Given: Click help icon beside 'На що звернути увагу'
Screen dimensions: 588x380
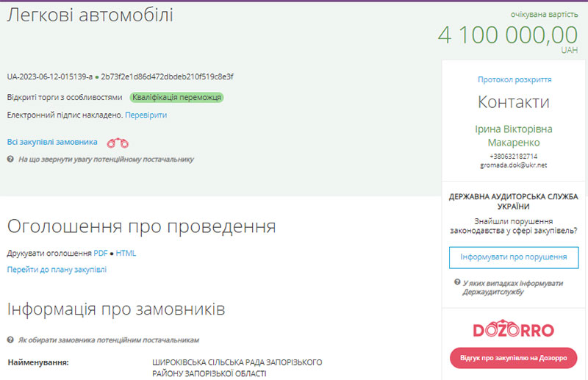Looking at the screenshot, I should (10, 159).
